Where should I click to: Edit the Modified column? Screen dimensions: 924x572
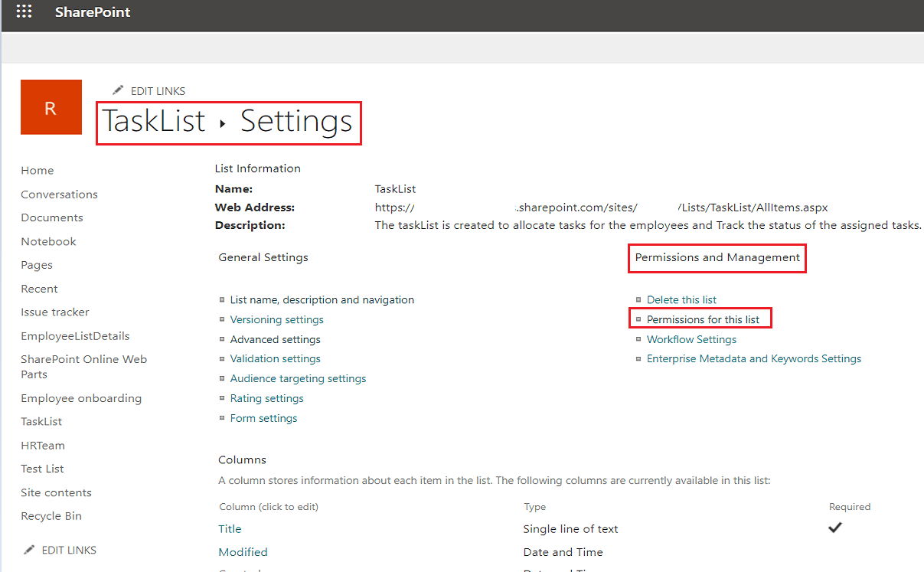tap(243, 552)
